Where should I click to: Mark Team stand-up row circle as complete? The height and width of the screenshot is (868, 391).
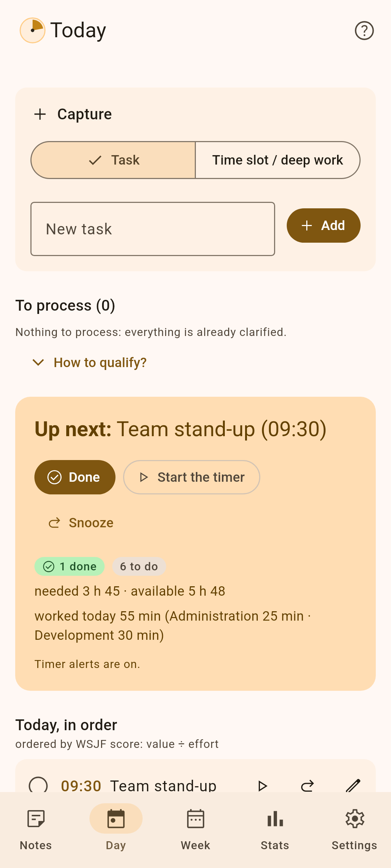pyautogui.click(x=38, y=786)
